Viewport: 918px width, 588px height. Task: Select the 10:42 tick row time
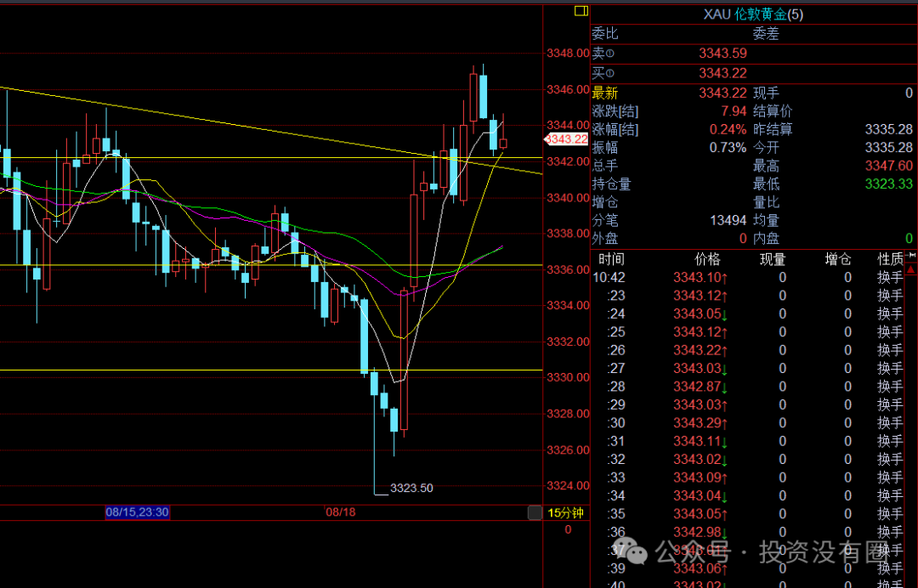click(x=609, y=277)
